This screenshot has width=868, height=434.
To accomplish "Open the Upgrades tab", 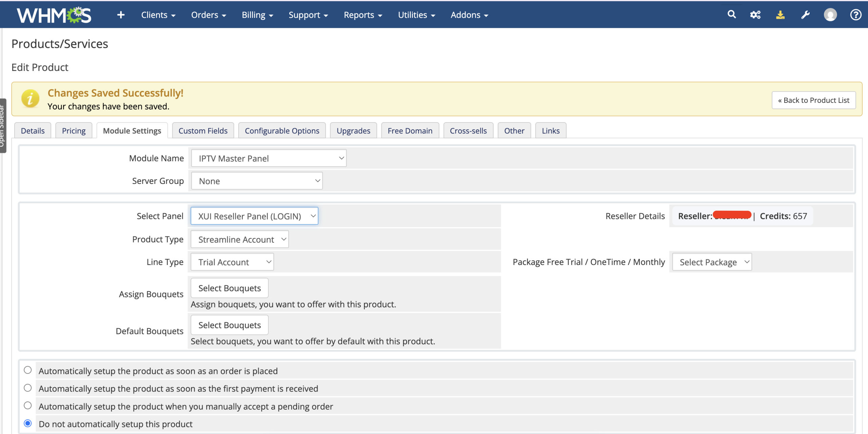I will pos(353,131).
